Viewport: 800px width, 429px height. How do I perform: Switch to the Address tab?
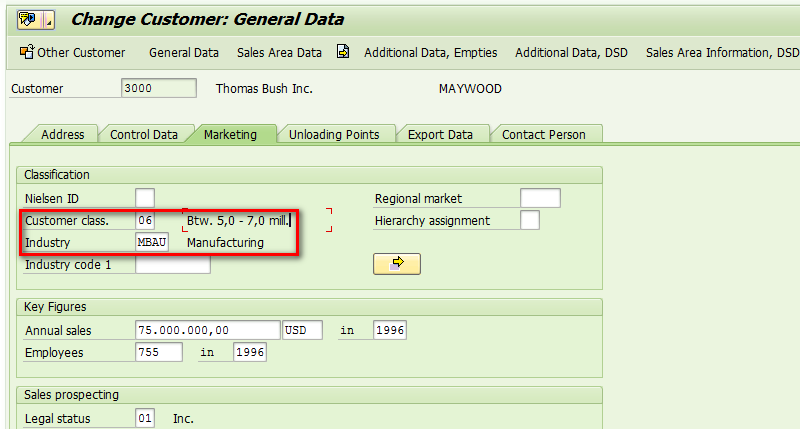(63, 135)
